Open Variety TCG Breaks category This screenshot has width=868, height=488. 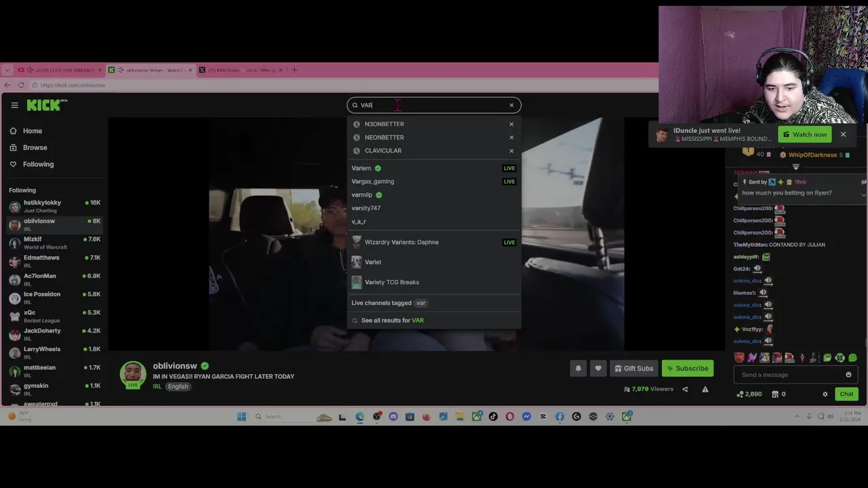click(x=434, y=282)
